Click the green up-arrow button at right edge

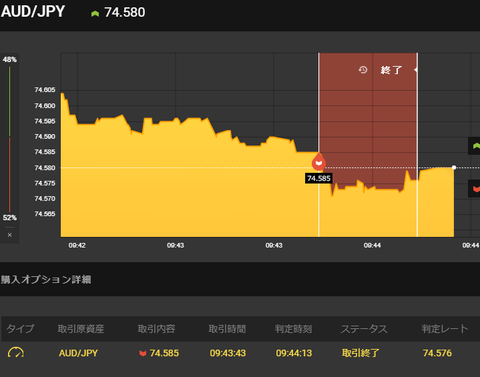[474, 146]
